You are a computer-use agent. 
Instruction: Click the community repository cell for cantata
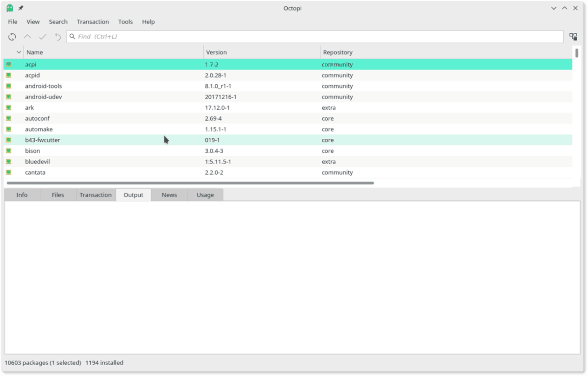tap(337, 173)
